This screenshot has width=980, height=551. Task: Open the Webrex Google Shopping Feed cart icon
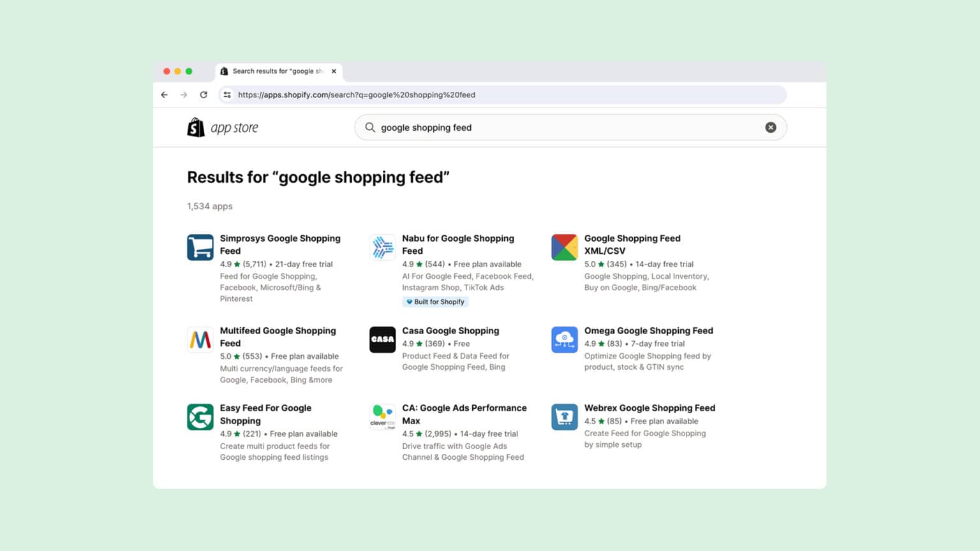coord(564,416)
